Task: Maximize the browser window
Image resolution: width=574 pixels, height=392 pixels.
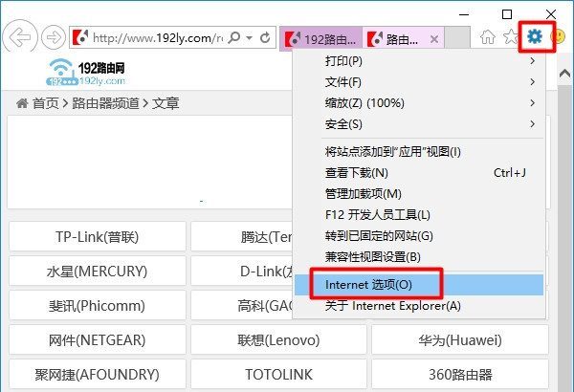Action: (507, 14)
